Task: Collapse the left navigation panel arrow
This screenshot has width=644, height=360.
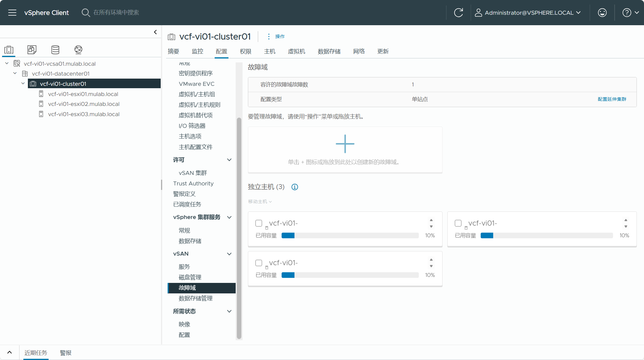Action: tap(155, 32)
